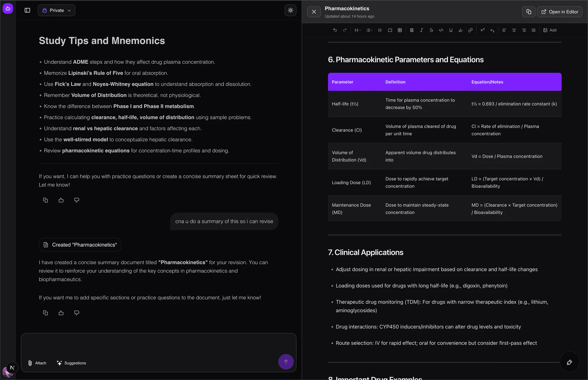Open the heading style dropdown
588x380 pixels.
357,30
